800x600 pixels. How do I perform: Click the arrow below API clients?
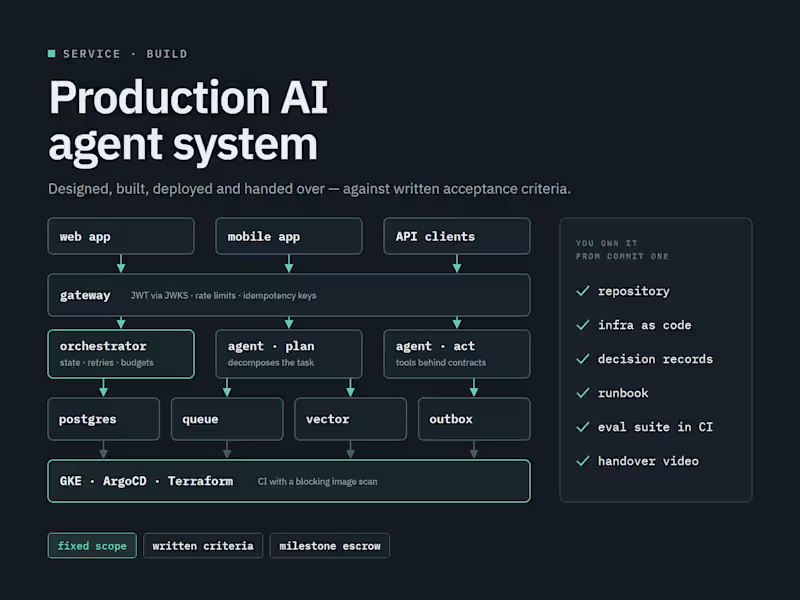coord(457,264)
